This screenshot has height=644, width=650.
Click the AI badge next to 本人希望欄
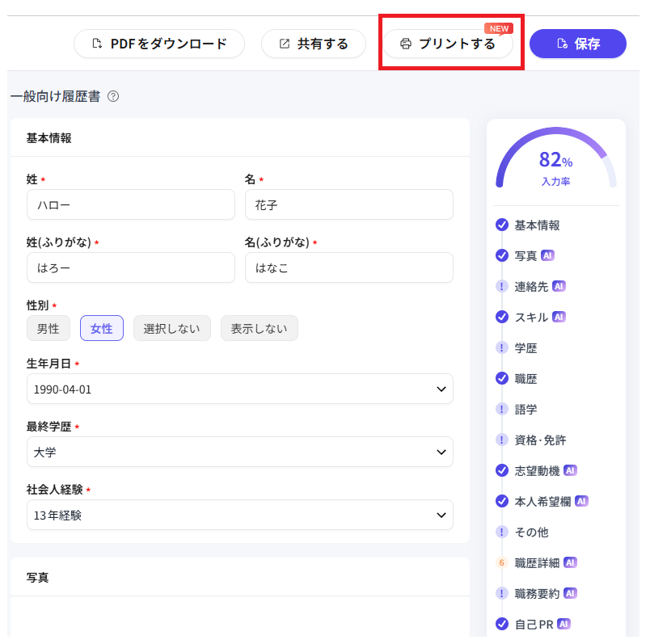(x=581, y=501)
